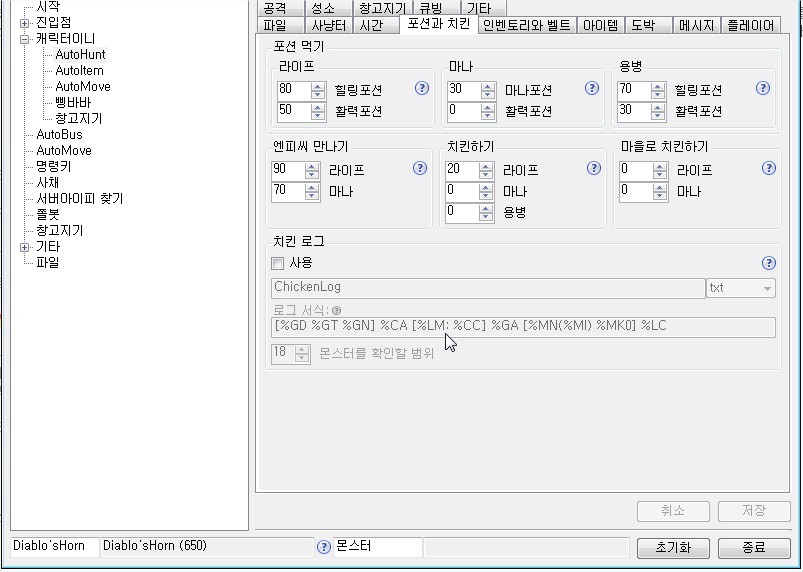Enable the 사용 checkbox in 치킨 로그
The width and height of the screenshot is (803, 572).
coord(277,264)
